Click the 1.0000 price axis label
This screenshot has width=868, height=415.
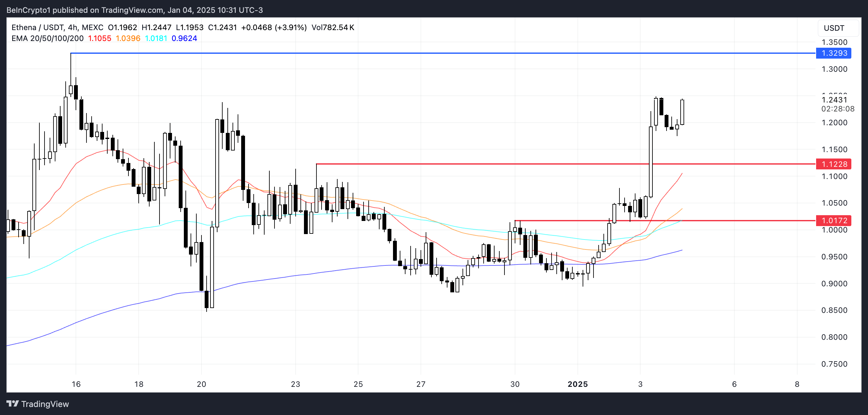(834, 230)
